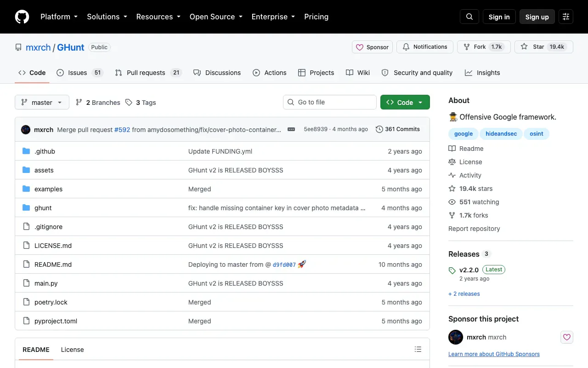Click the search magnifier icon

469,17
